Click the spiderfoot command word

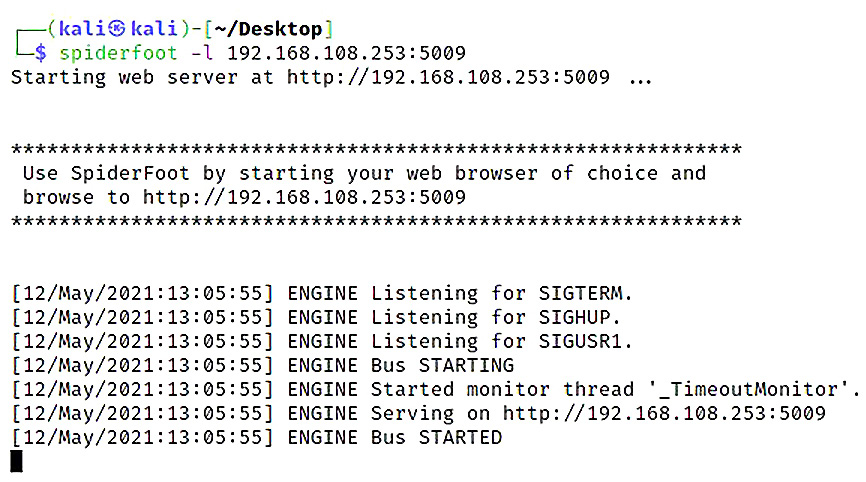point(120,52)
